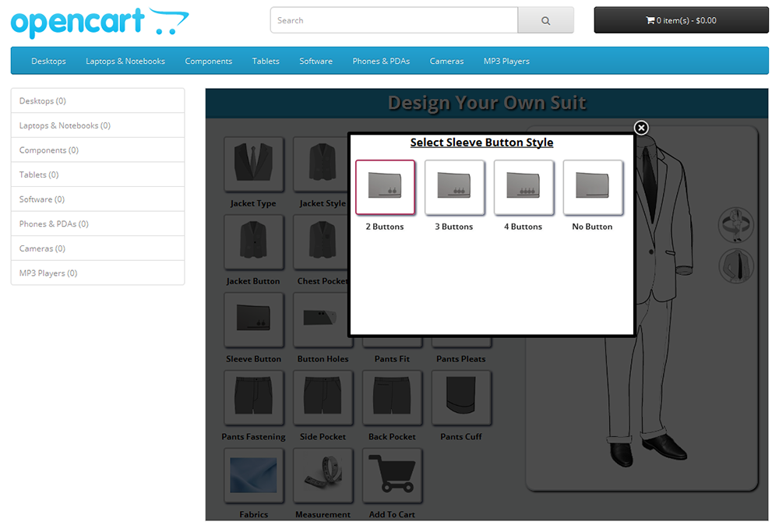Viewport: 779px width, 532px height.
Task: Open the Jacket Button icon
Action: pyautogui.click(x=254, y=242)
